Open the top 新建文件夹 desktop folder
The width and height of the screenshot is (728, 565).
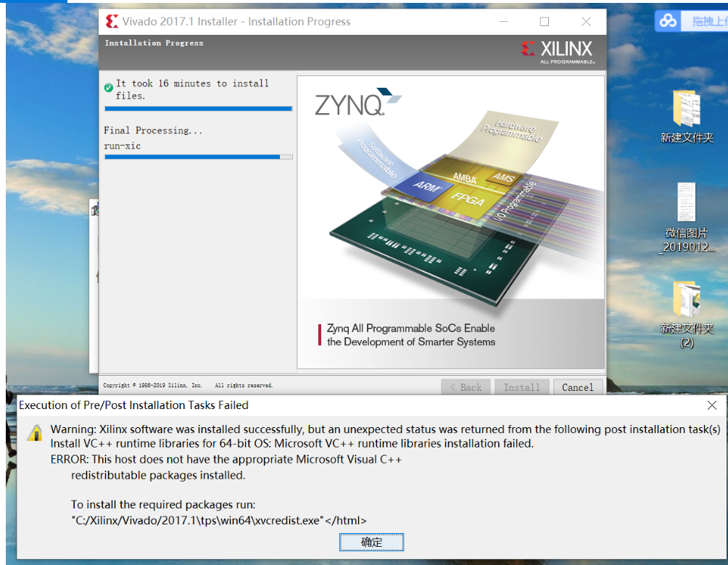[687, 116]
